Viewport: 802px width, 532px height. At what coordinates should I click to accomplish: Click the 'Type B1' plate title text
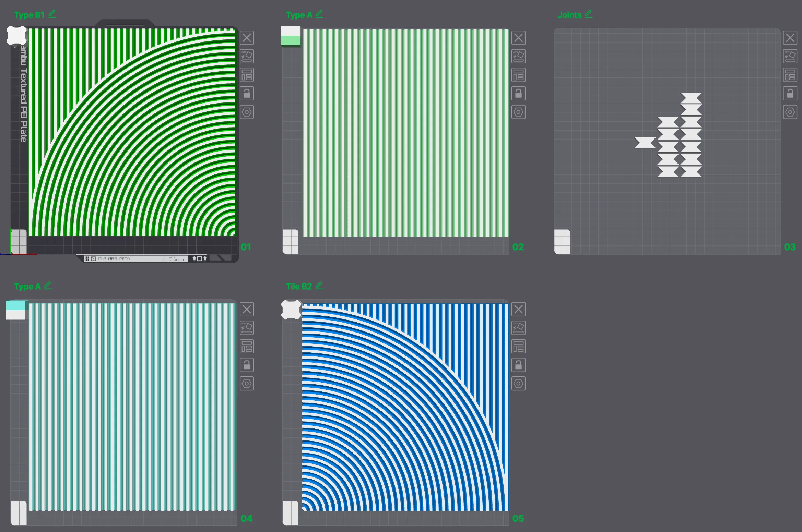coord(30,15)
